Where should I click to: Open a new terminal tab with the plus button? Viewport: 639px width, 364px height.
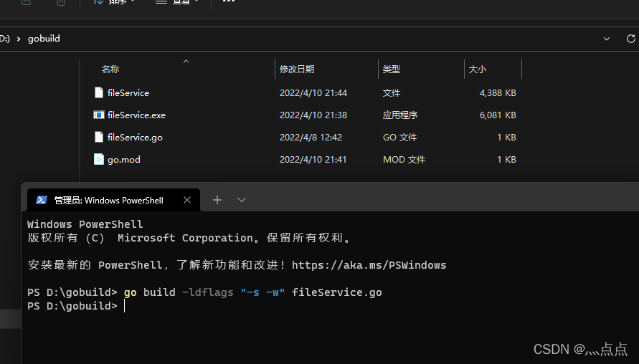[x=217, y=200]
